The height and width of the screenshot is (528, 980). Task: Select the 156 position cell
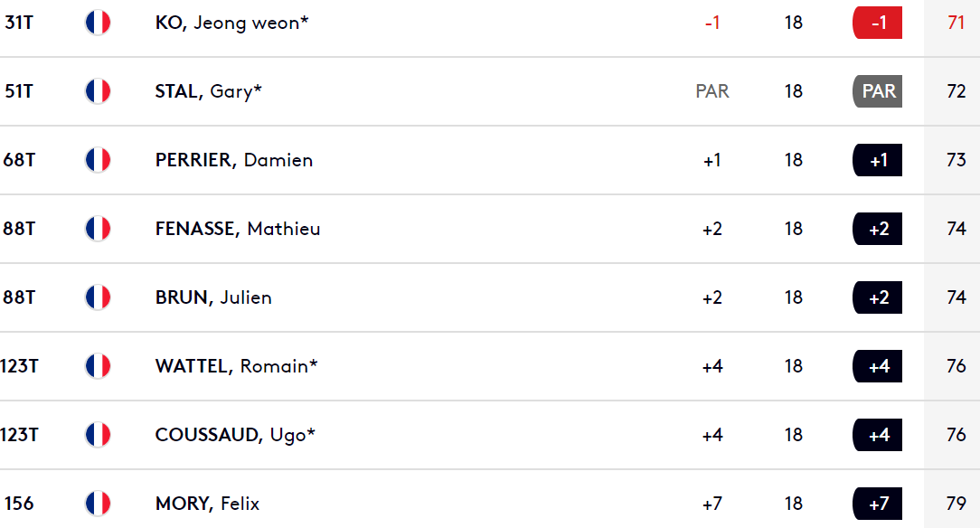point(19,504)
